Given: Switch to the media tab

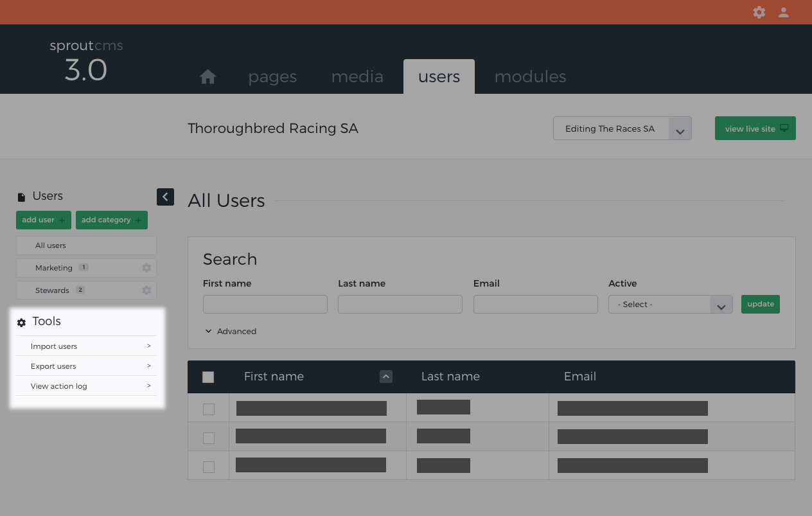Looking at the screenshot, I should coord(357,77).
